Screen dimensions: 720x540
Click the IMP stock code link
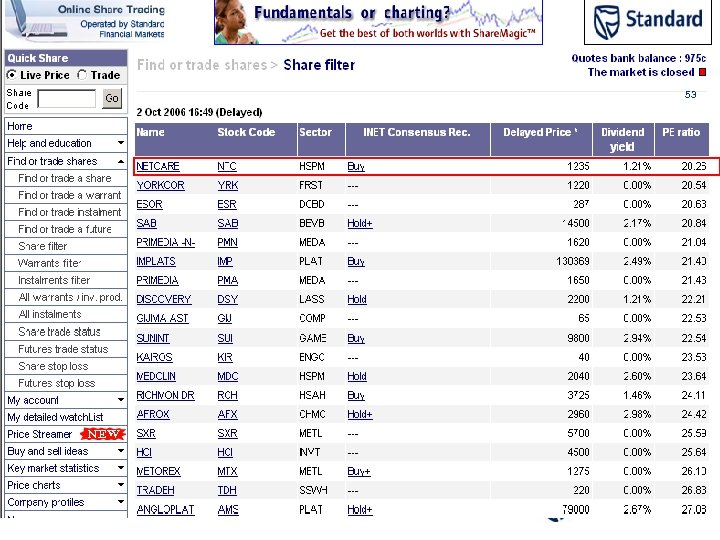tap(225, 261)
